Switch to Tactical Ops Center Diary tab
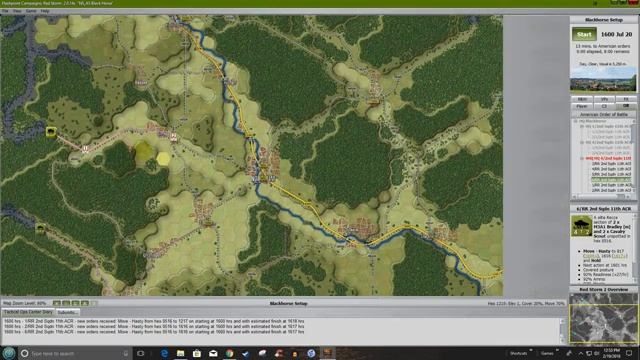The image size is (640, 360). (x=28, y=312)
